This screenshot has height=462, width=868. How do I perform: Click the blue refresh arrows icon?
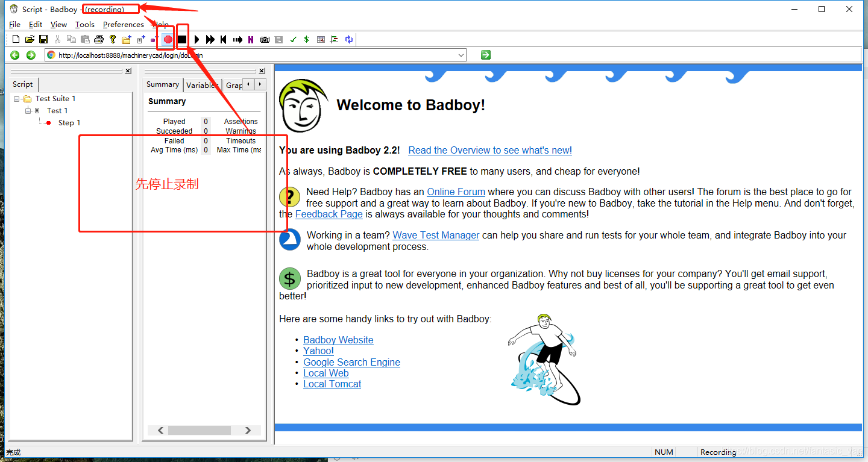point(349,39)
